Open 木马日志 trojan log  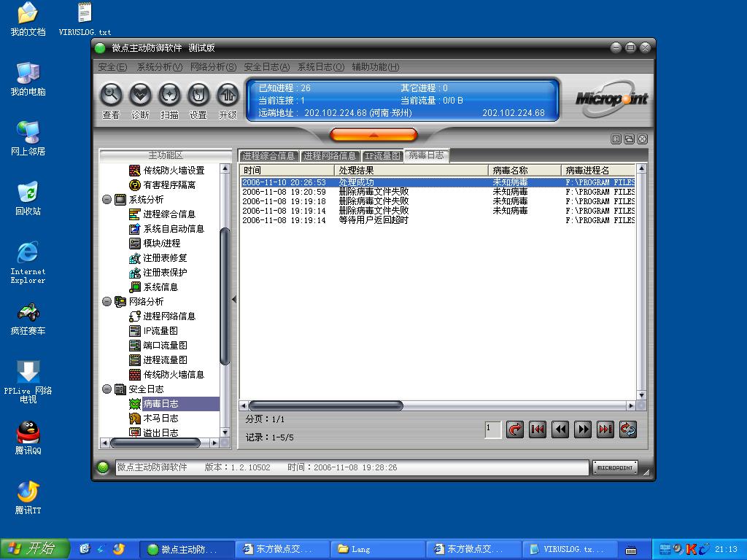tap(154, 419)
